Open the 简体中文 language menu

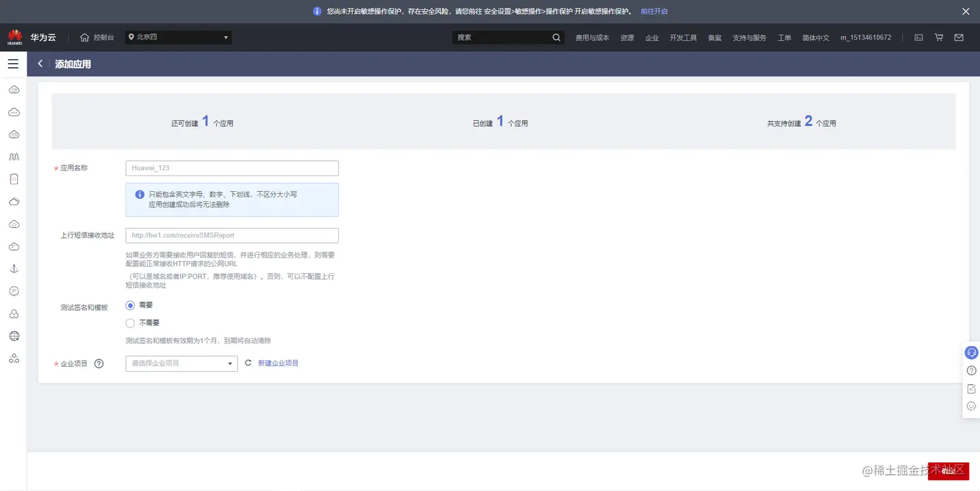[815, 38]
